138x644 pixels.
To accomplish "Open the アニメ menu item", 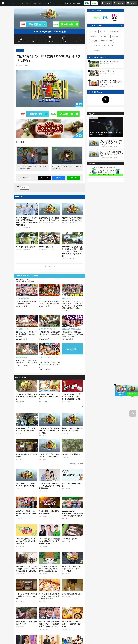I will 58,3.
